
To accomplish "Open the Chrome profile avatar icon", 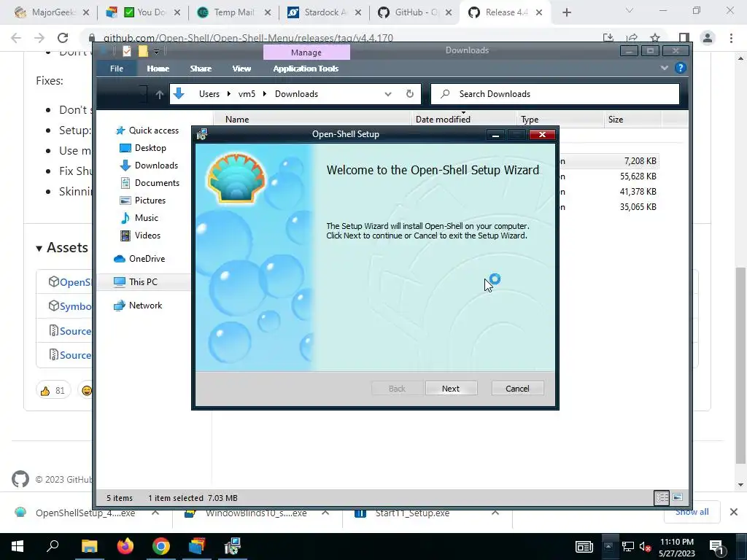I will click(708, 38).
